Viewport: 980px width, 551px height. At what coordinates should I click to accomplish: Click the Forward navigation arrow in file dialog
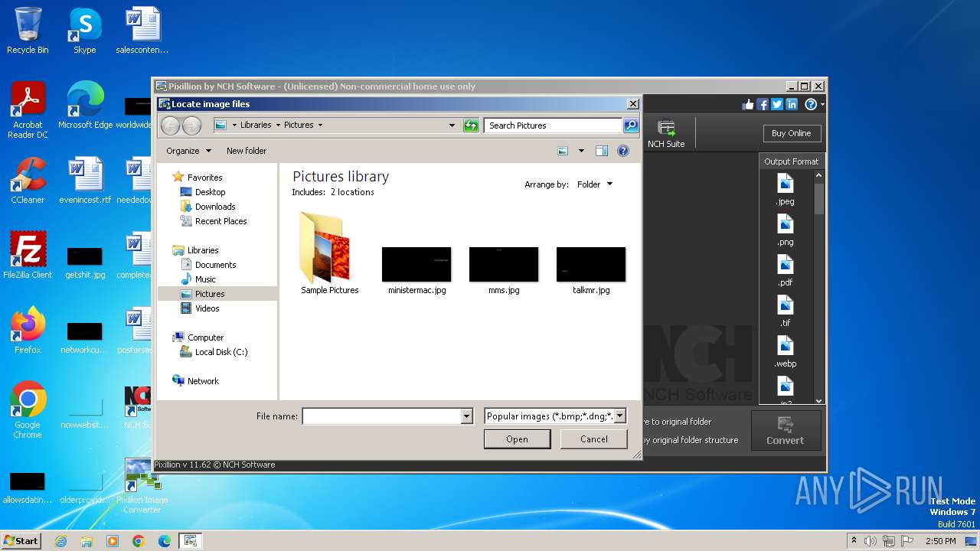pos(191,126)
